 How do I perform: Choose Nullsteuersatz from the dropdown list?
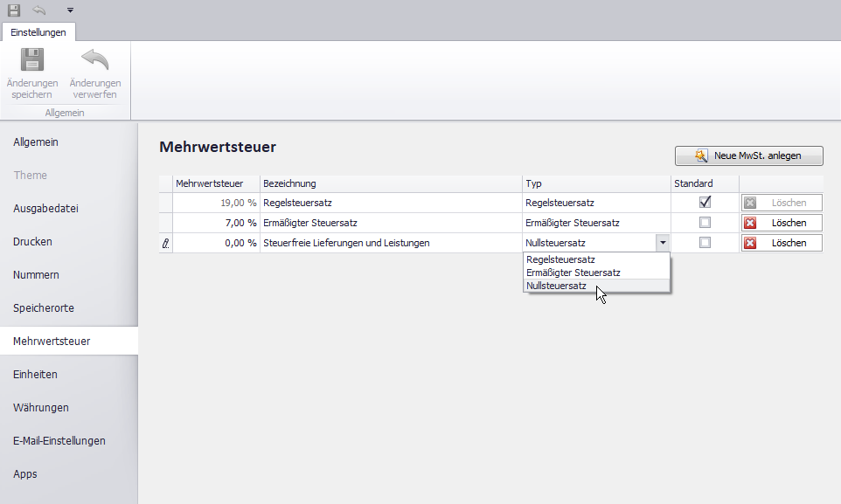tap(596, 286)
